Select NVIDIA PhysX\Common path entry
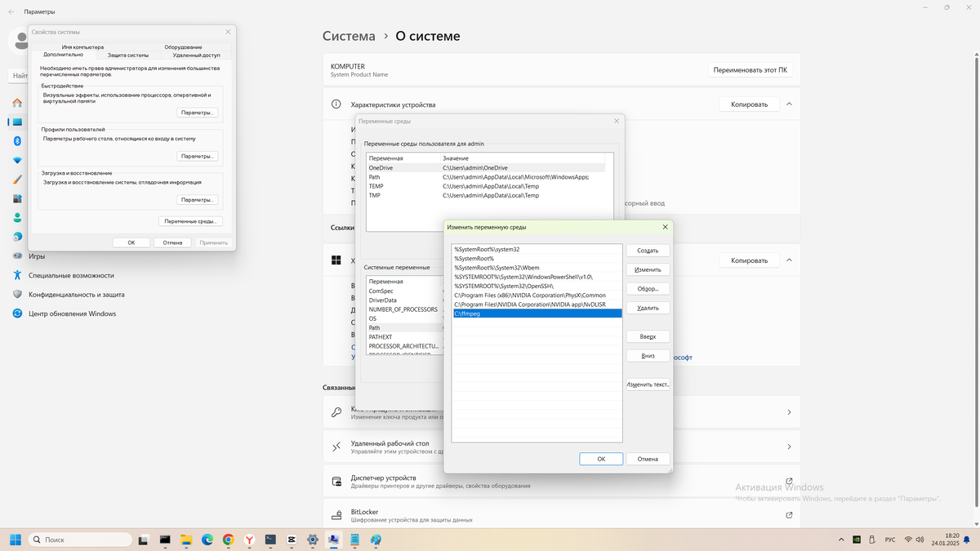Screen dimensions: 980x551 [537, 295]
